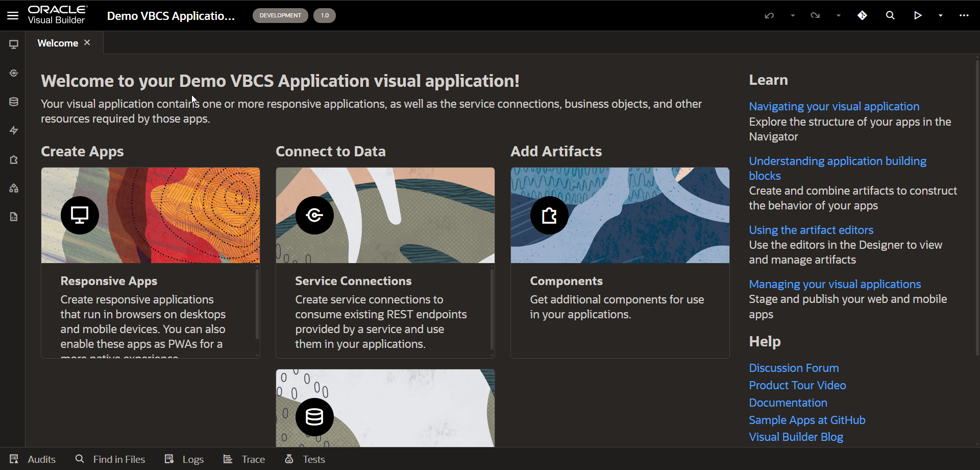Image resolution: width=980 pixels, height=470 pixels.
Task: Click the Welcome page vertical scrollbar
Action: click(977, 207)
